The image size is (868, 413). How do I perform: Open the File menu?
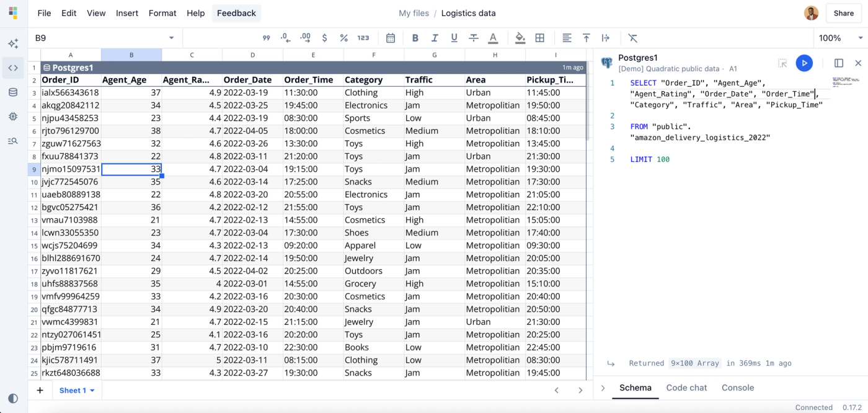(x=44, y=13)
